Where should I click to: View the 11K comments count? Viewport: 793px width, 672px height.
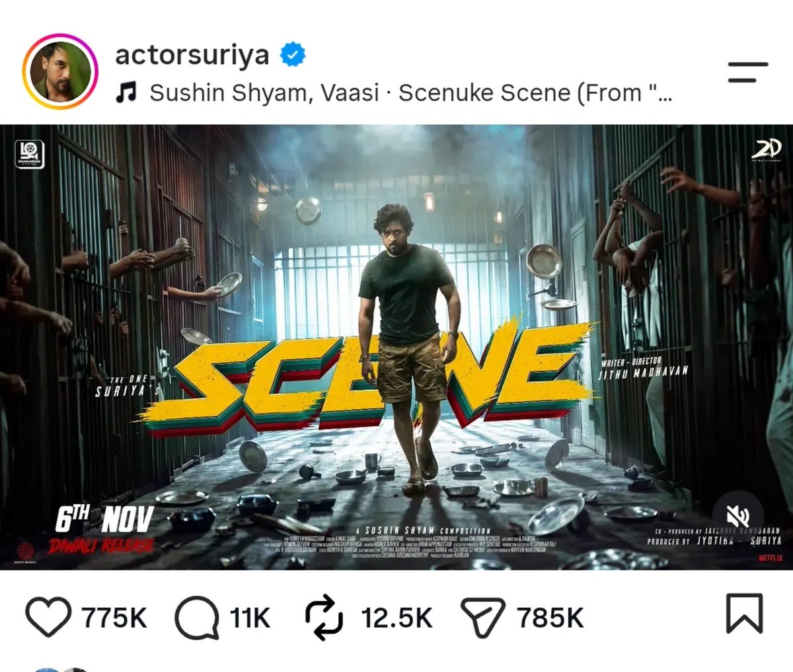coord(250,618)
